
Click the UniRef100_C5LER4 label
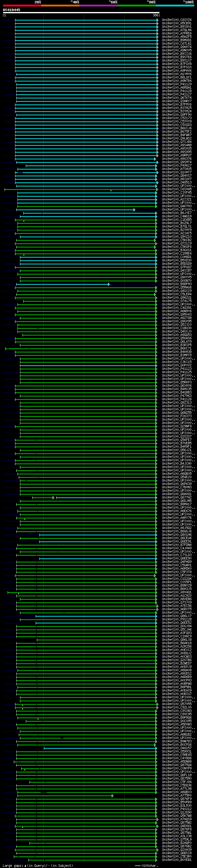pos(176,294)
